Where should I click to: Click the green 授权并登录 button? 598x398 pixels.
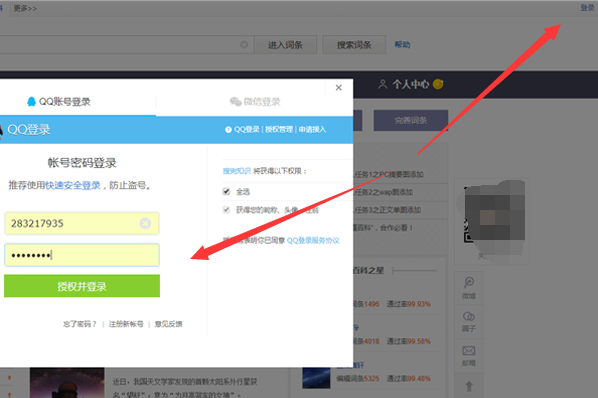pos(82,286)
